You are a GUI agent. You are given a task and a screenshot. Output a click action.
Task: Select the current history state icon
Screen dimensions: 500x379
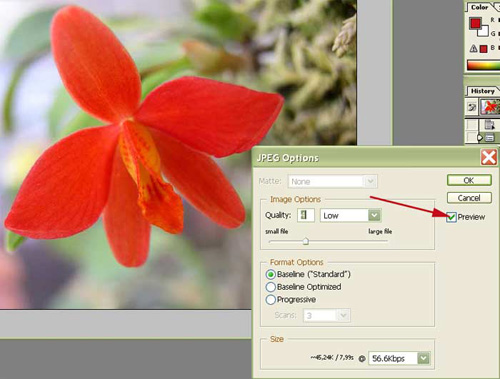tap(489, 137)
